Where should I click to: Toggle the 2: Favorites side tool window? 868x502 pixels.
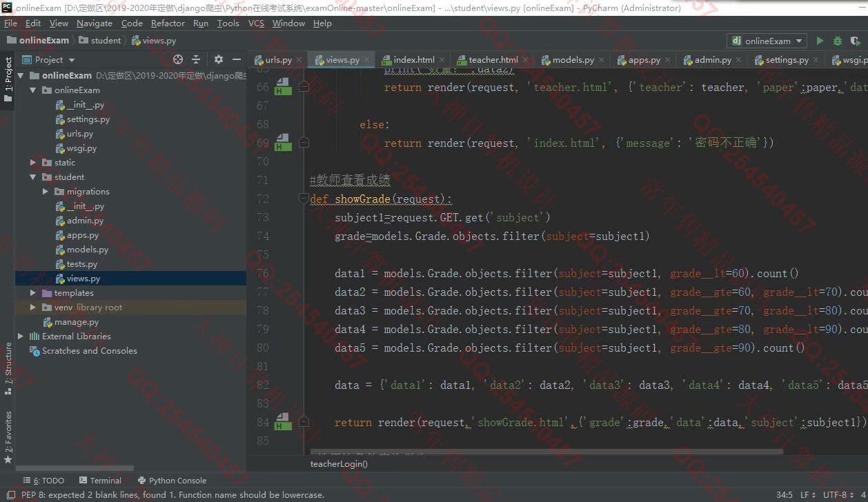point(8,437)
